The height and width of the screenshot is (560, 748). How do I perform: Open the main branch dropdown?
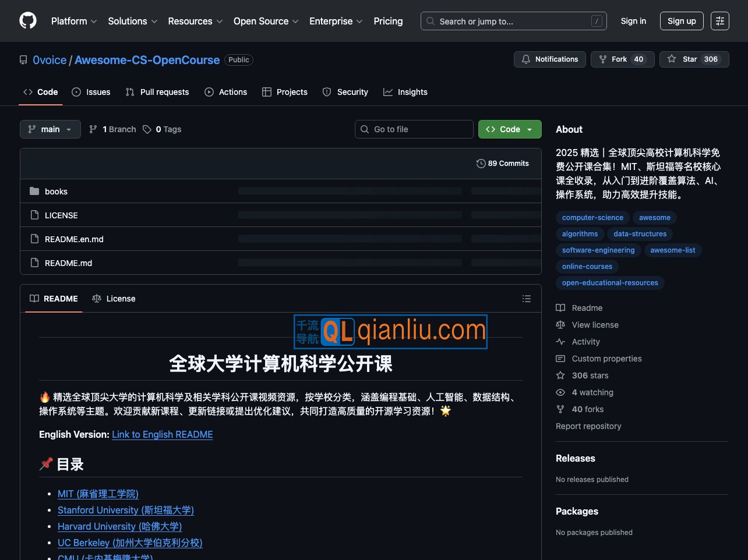pyautogui.click(x=50, y=129)
